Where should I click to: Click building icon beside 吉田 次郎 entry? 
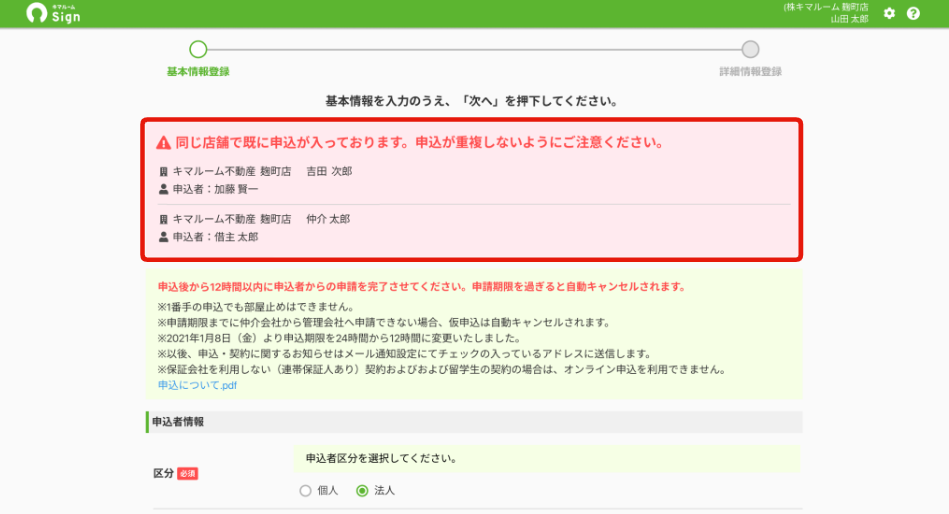[163, 172]
